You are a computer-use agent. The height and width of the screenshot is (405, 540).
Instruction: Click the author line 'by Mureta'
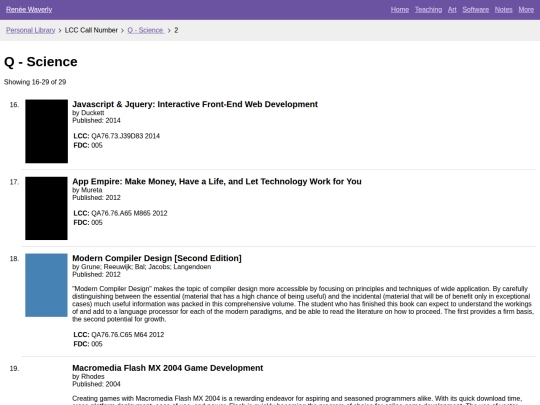(87, 190)
